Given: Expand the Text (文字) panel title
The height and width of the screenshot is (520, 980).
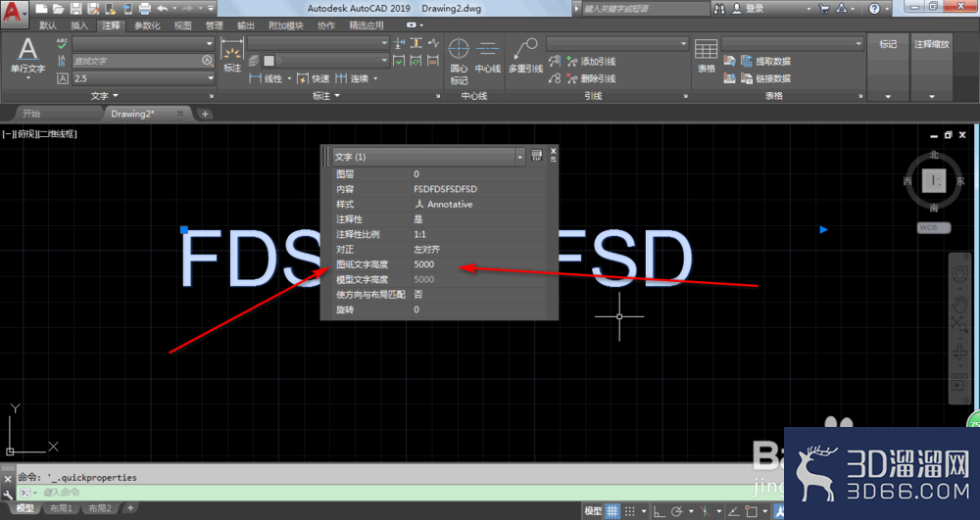Looking at the screenshot, I should 105,96.
